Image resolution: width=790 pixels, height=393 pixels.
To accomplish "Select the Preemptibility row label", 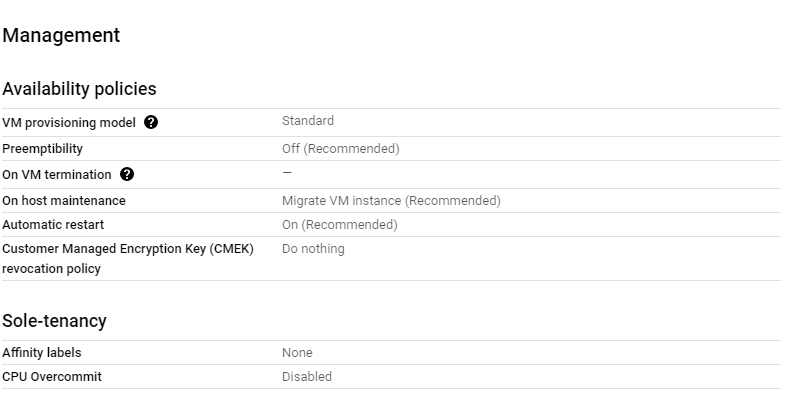I will tap(42, 149).
